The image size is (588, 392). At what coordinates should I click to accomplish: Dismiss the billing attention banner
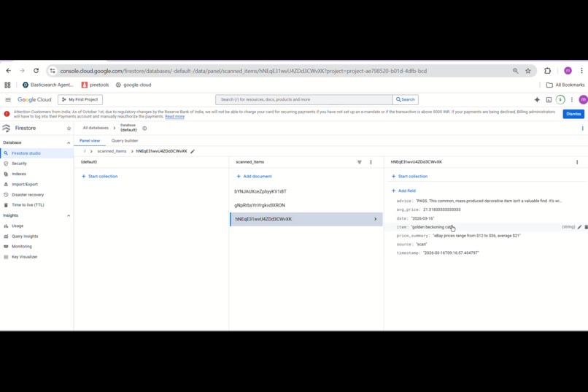(573, 114)
